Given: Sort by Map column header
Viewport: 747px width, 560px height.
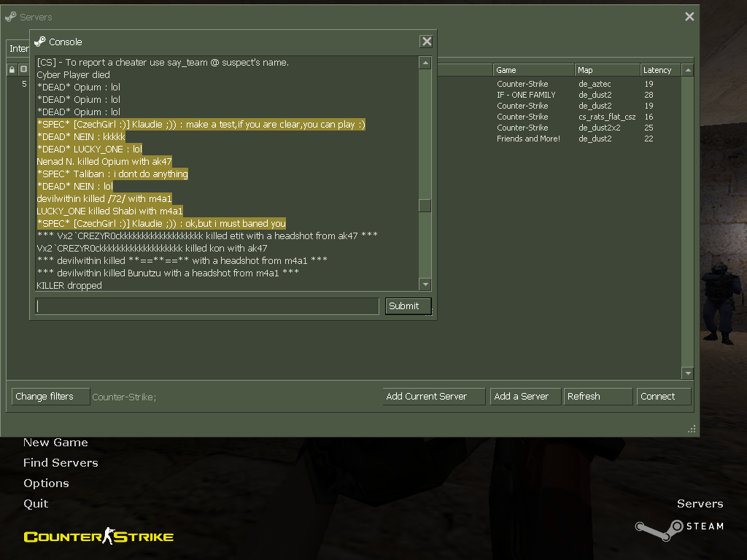Looking at the screenshot, I should [608, 70].
